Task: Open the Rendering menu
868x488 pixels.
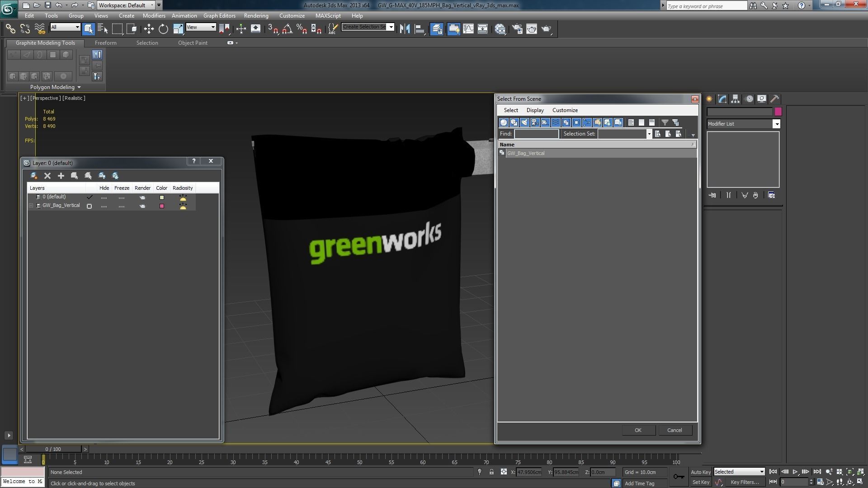Action: [256, 15]
